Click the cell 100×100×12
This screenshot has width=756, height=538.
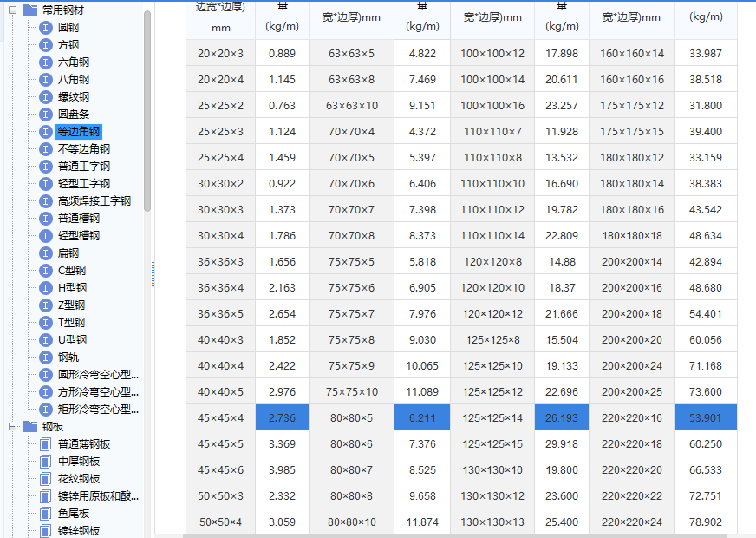pyautogui.click(x=492, y=53)
